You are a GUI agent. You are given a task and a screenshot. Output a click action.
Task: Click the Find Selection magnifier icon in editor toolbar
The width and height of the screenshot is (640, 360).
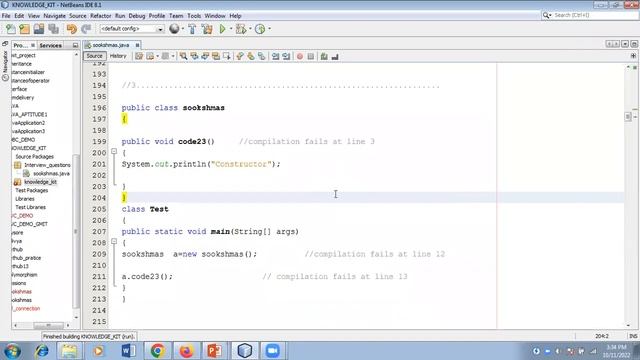184,56
